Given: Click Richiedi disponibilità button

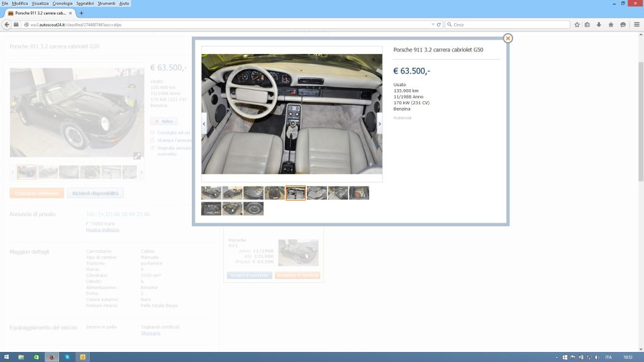Looking at the screenshot, I should tap(96, 194).
